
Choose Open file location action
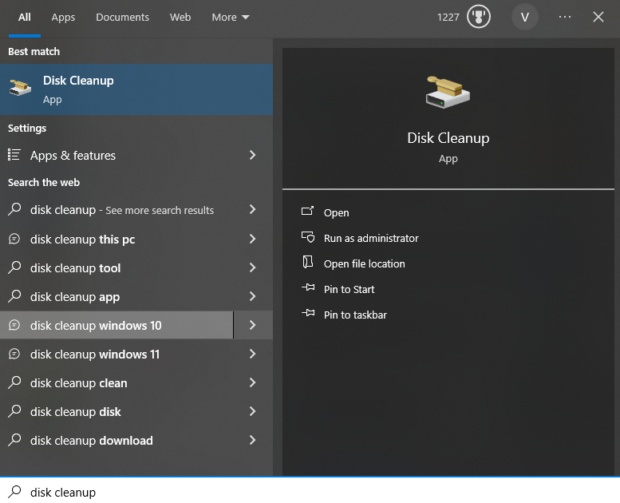click(x=364, y=264)
